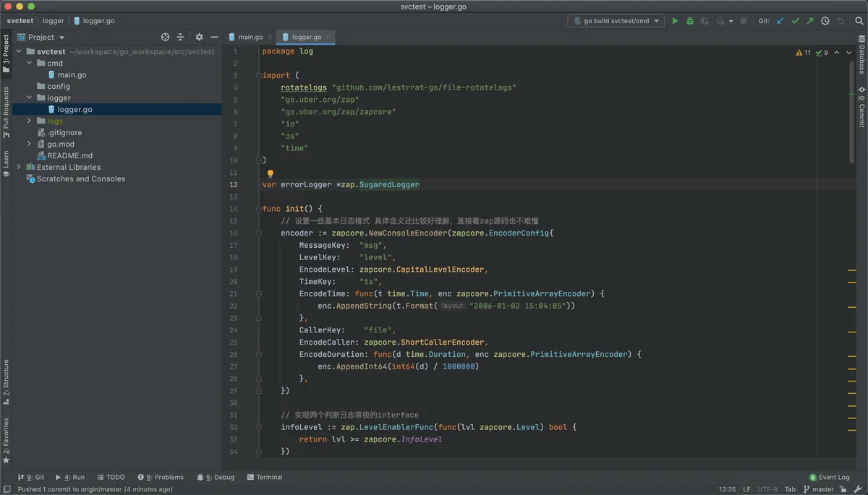868x495 pixels.
Task: Open the Structure side tab
Action: pos(7,383)
